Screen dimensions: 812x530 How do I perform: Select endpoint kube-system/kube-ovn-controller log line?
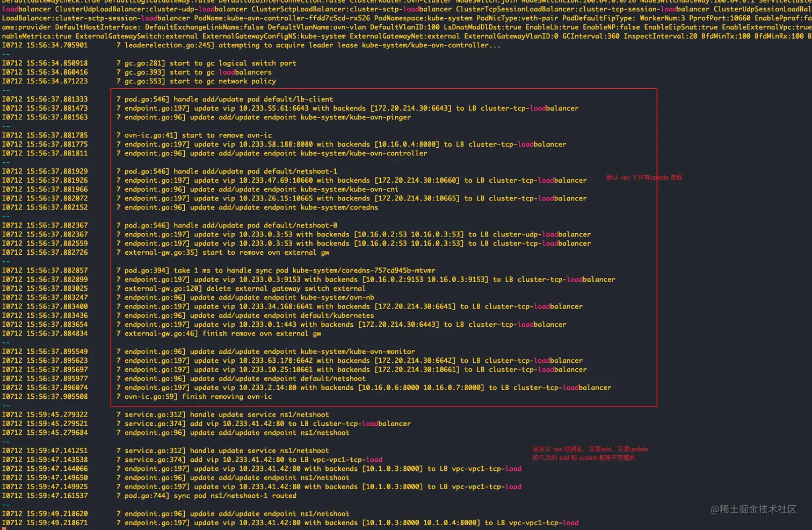(x=215, y=153)
